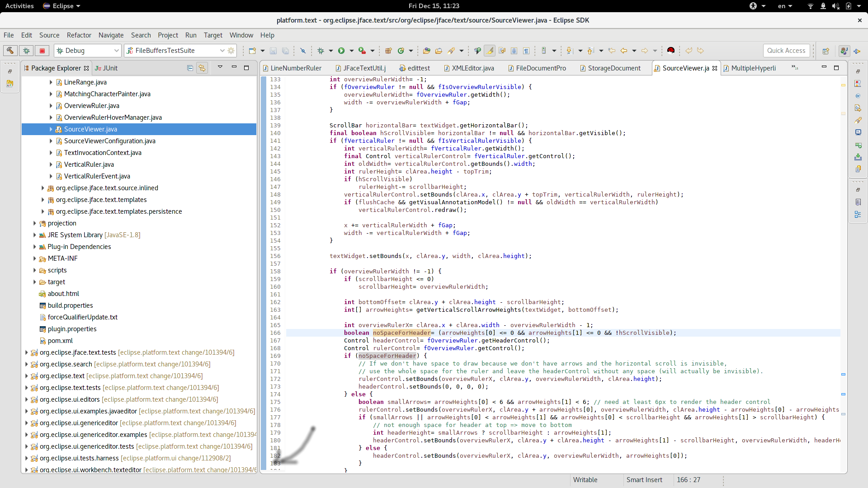
Task: Expand JRE System Library node
Action: [x=34, y=235]
